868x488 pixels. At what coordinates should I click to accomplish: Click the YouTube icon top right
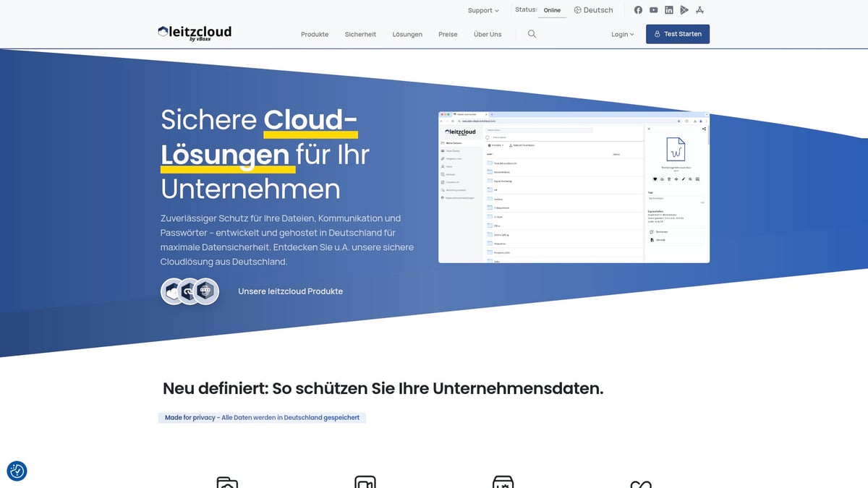pos(653,9)
